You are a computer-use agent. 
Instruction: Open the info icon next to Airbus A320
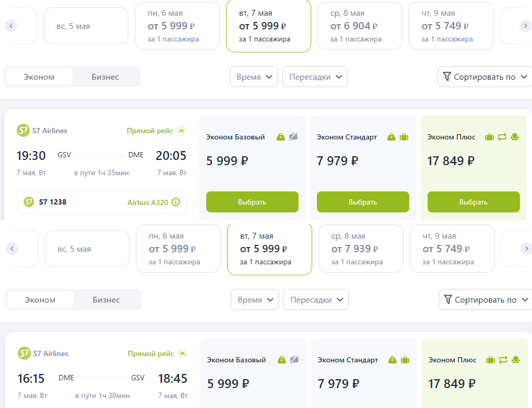click(176, 202)
